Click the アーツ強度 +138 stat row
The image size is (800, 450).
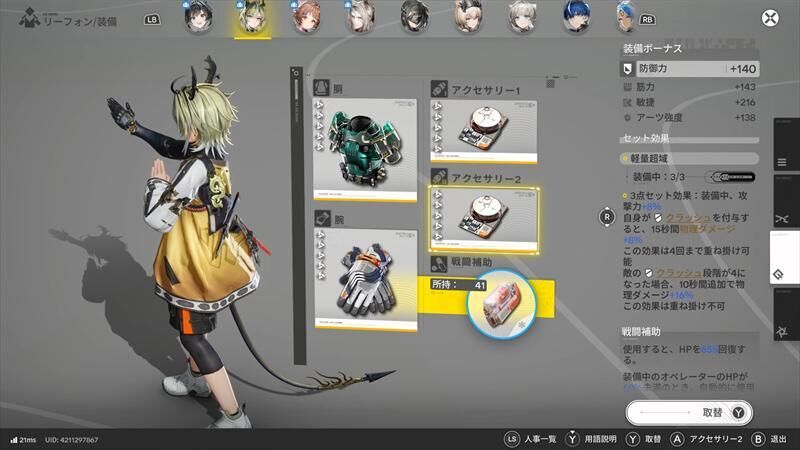click(x=690, y=118)
